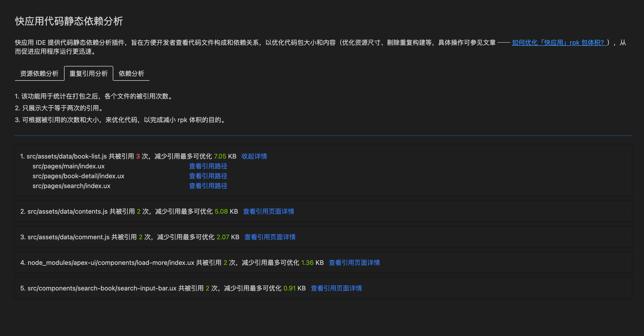This screenshot has width=644, height=336.
Task: Click the search-input-bar.ux entry text
Action: (102, 288)
